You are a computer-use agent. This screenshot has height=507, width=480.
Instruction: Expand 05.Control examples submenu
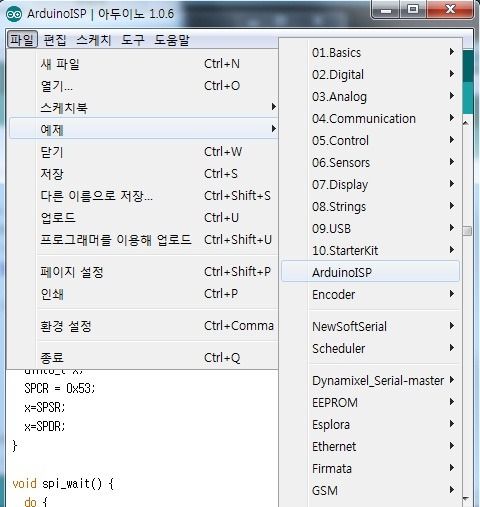(x=370, y=140)
